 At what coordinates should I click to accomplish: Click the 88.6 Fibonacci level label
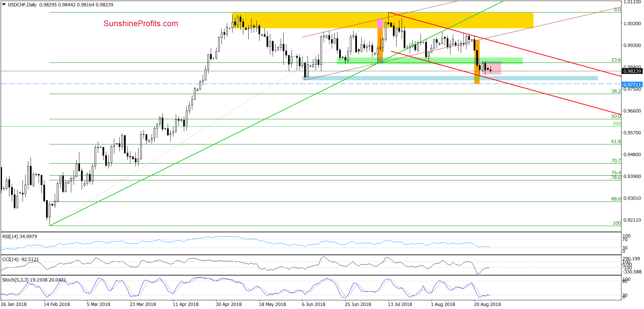616,199
